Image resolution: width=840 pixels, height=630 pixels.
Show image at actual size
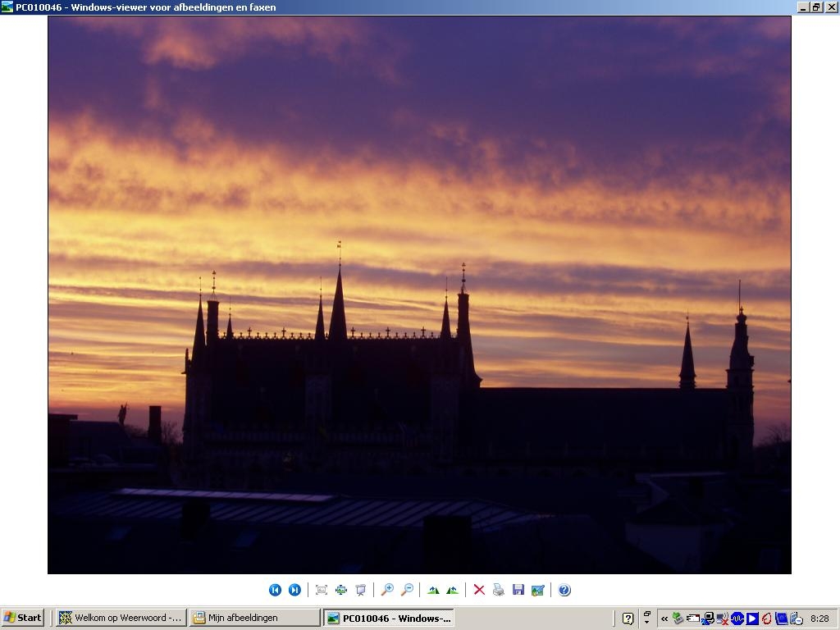point(341,590)
